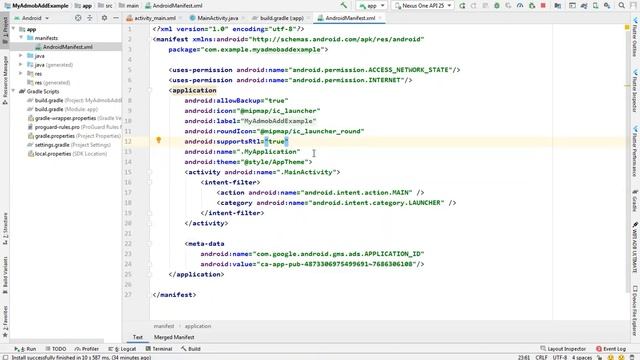This screenshot has width=640, height=360.
Task: Open the Android project view dropdown
Action: coord(32,18)
